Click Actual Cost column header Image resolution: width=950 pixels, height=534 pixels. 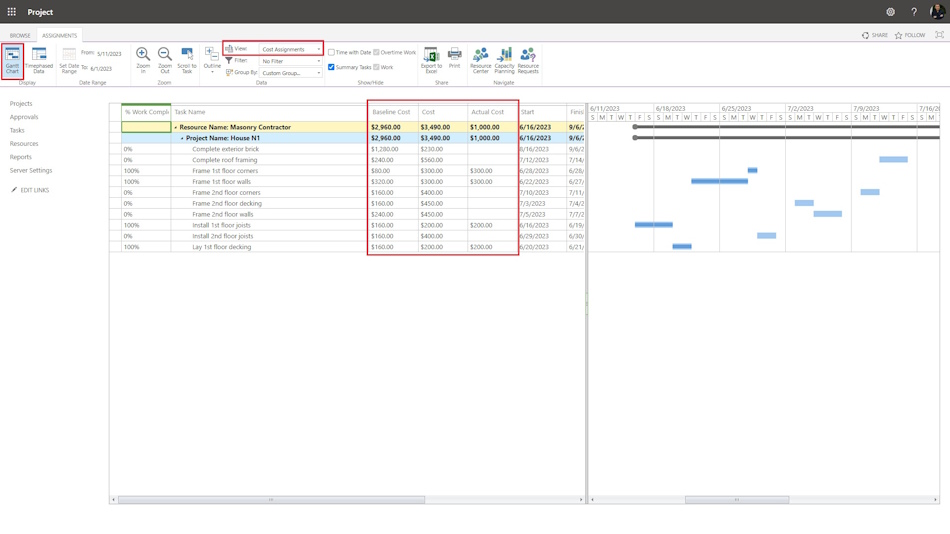492,112
